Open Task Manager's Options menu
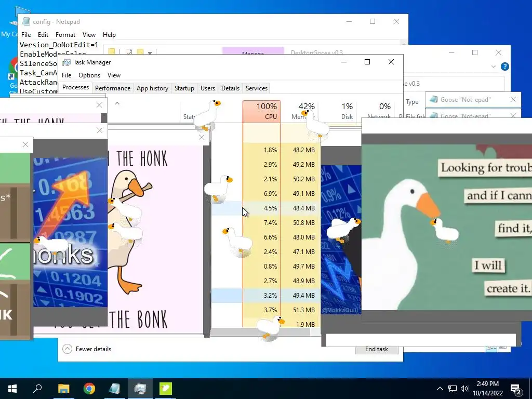Image resolution: width=532 pixels, height=399 pixels. pyautogui.click(x=89, y=75)
